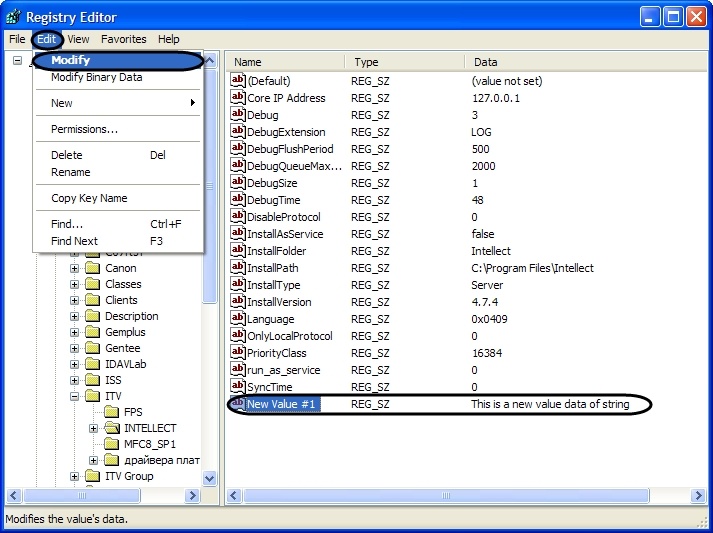Choose Modify from the Edit menu

[x=71, y=61]
